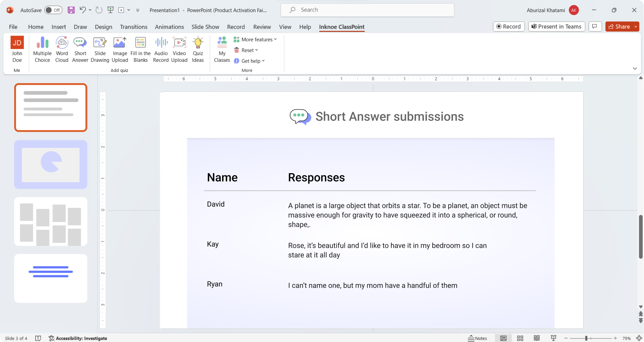Open the Transitions ribbon tab
Screen dimensions: 644x342
click(x=133, y=27)
